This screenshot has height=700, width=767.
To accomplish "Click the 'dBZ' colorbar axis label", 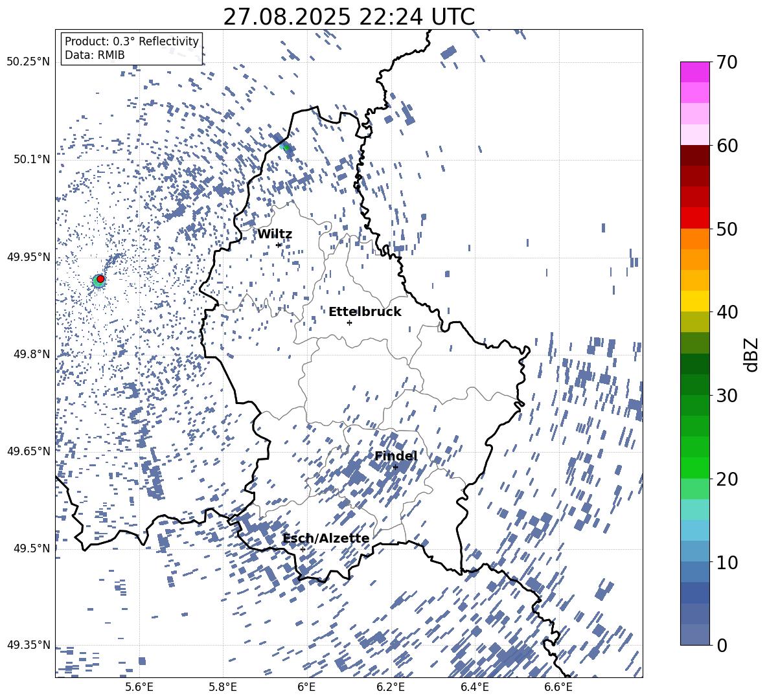I will click(751, 354).
